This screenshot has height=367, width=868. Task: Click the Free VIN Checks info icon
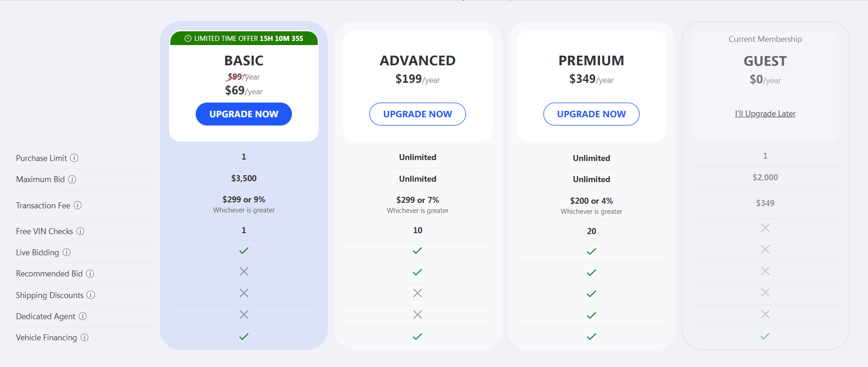click(81, 231)
